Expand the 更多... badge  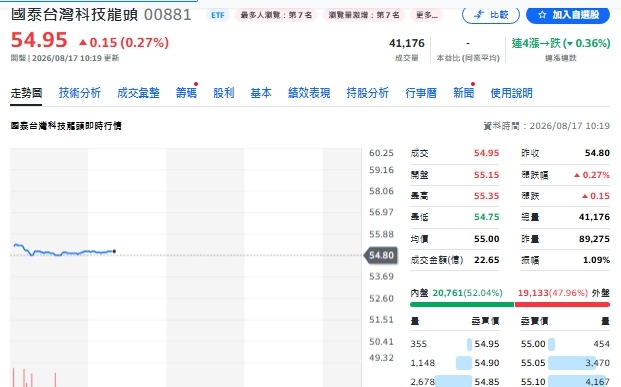point(427,15)
